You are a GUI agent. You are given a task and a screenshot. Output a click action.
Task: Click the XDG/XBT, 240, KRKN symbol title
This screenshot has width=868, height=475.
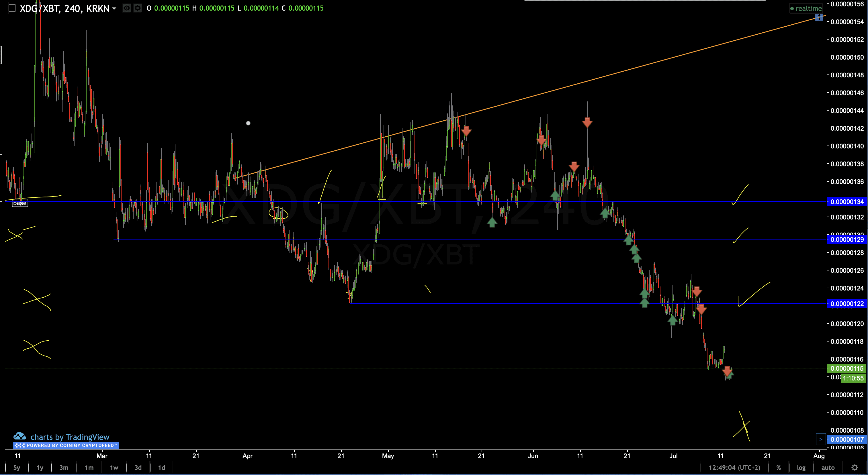point(64,8)
